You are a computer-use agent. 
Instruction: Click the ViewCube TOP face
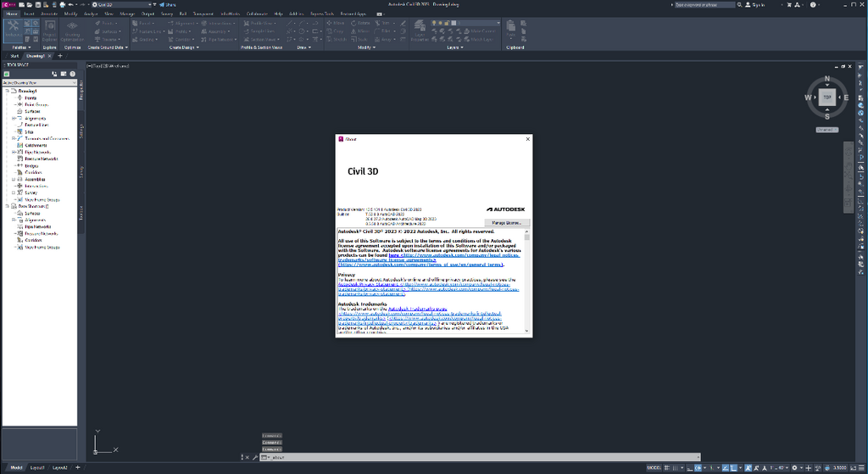[827, 98]
